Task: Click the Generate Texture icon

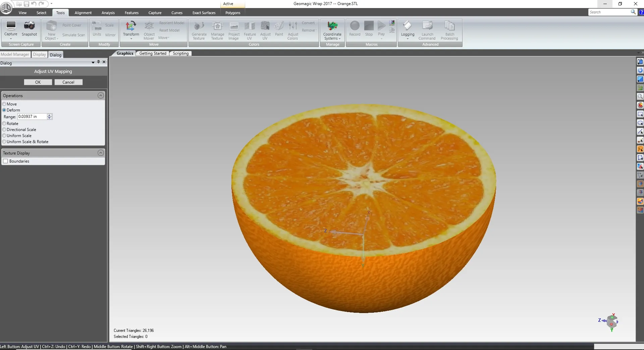Action: (199, 30)
